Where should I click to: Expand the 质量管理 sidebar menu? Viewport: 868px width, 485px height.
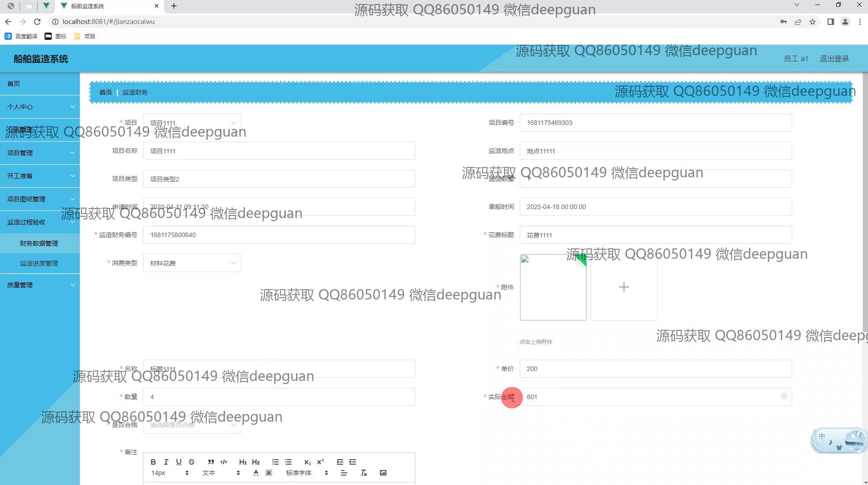(x=40, y=285)
